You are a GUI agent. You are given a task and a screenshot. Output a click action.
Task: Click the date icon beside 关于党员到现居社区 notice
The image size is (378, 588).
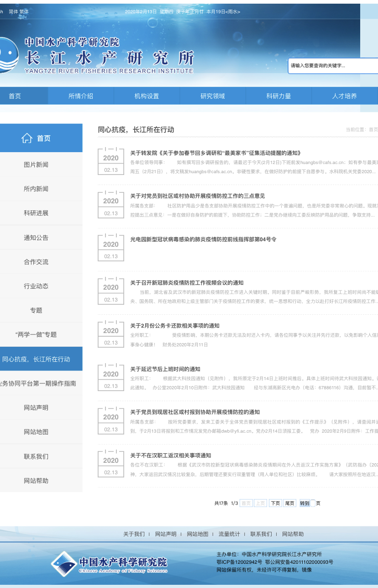click(111, 420)
